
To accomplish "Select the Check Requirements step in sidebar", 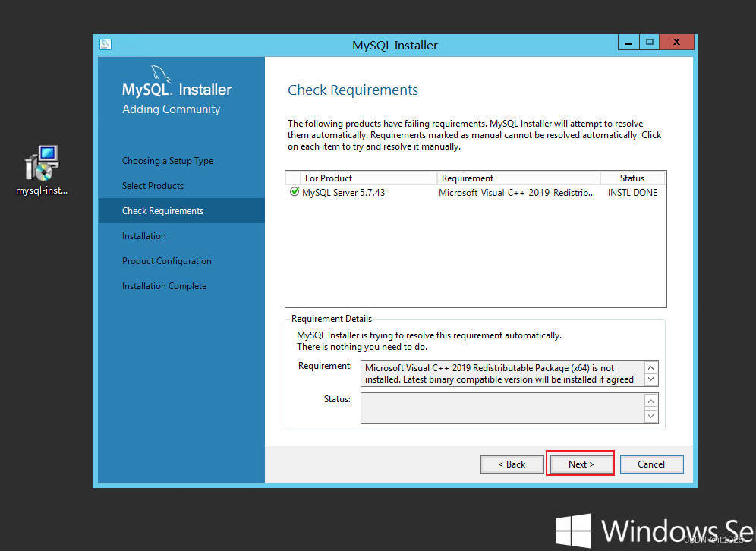I will click(x=181, y=211).
